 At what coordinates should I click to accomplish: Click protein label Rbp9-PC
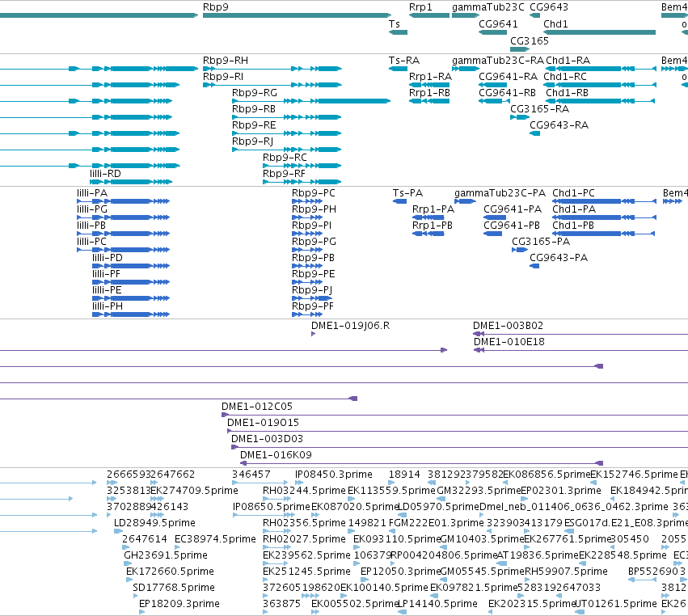(314, 193)
